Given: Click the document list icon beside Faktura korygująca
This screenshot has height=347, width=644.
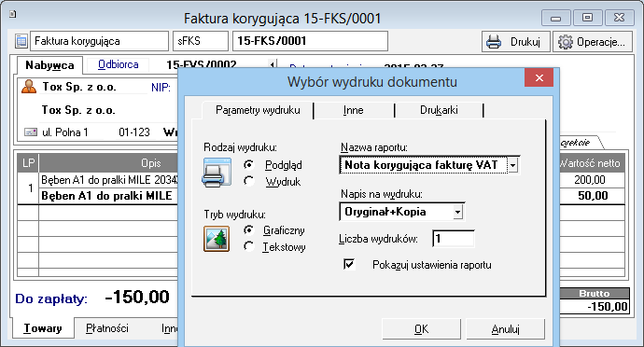Looking at the screenshot, I should coord(21,41).
